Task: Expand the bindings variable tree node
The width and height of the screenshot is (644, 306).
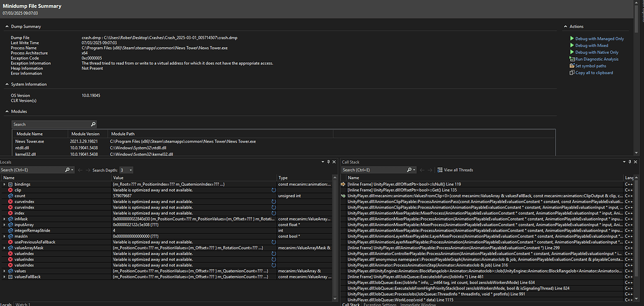Action: [x=4, y=184]
